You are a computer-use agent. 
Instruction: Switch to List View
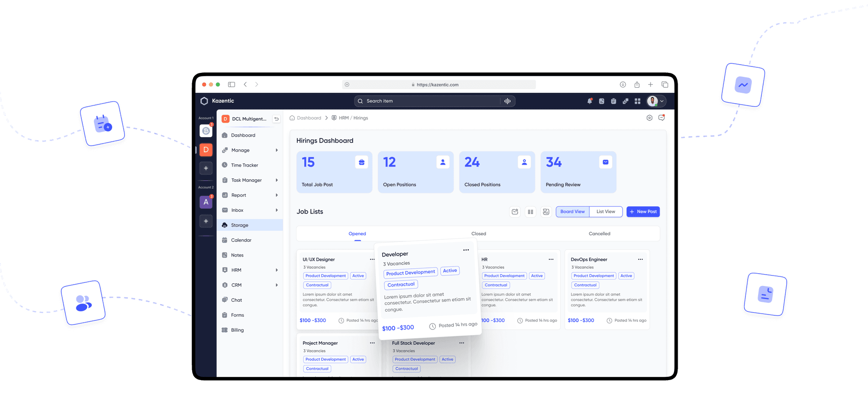[x=605, y=212]
